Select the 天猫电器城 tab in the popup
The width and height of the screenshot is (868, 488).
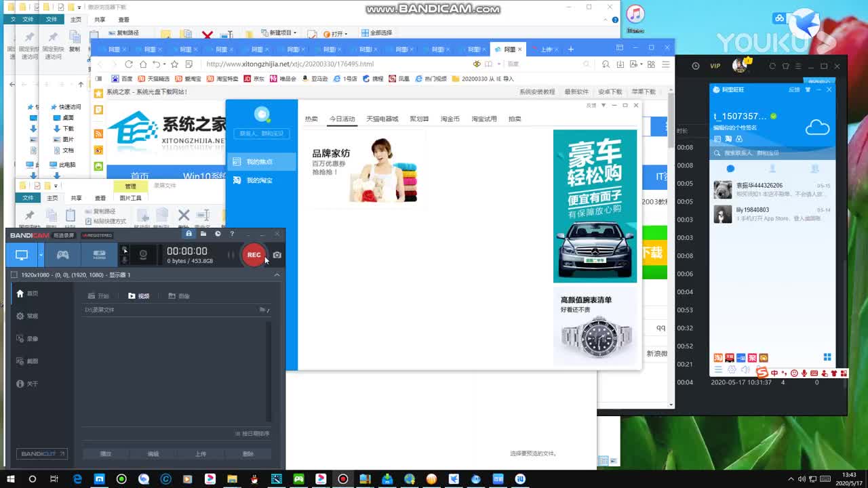[382, 119]
